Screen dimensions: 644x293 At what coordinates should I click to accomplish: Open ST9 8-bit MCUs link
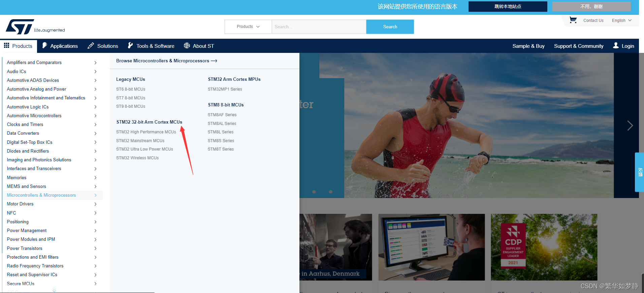click(131, 106)
